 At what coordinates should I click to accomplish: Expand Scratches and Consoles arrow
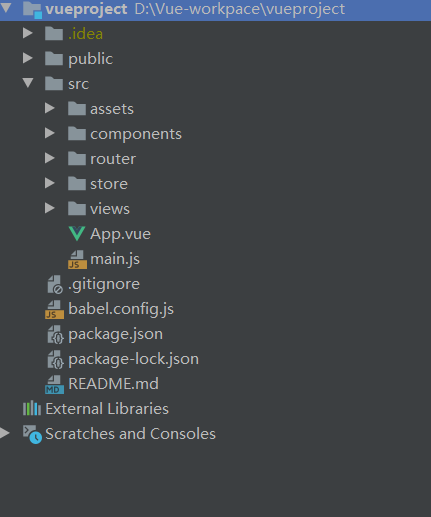click(x=5, y=433)
